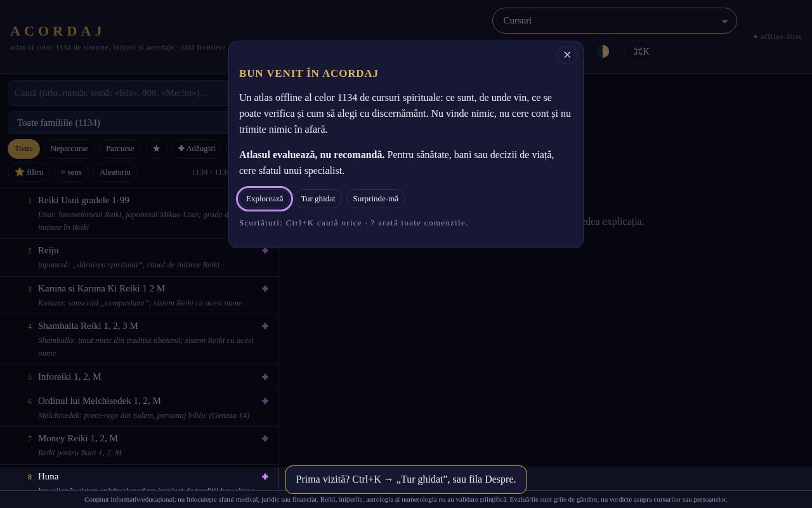Screen dimensions: 812x508
Task: Select Karuna si Karuna Ki Reiki entry
Action: 139,295
